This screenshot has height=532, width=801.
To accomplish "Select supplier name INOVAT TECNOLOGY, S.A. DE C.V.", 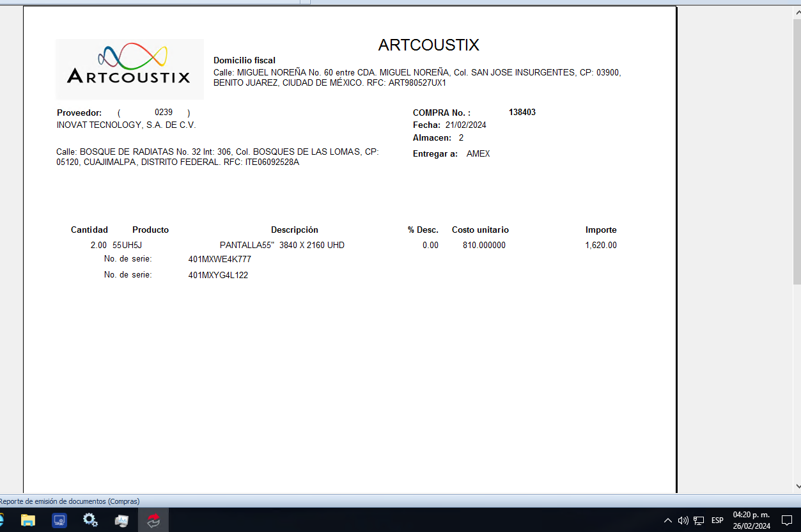I will point(127,125).
